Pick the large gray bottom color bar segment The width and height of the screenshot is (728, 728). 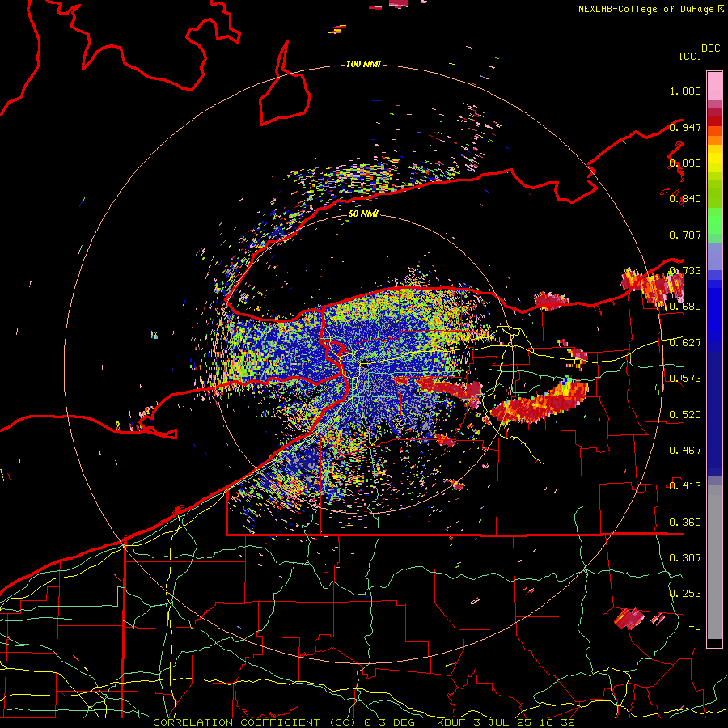click(714, 562)
